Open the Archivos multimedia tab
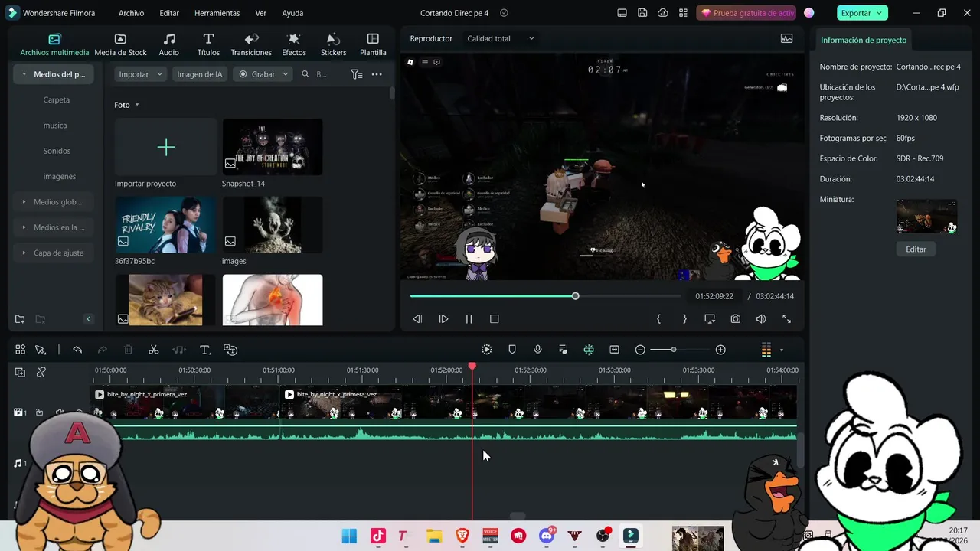 click(54, 45)
